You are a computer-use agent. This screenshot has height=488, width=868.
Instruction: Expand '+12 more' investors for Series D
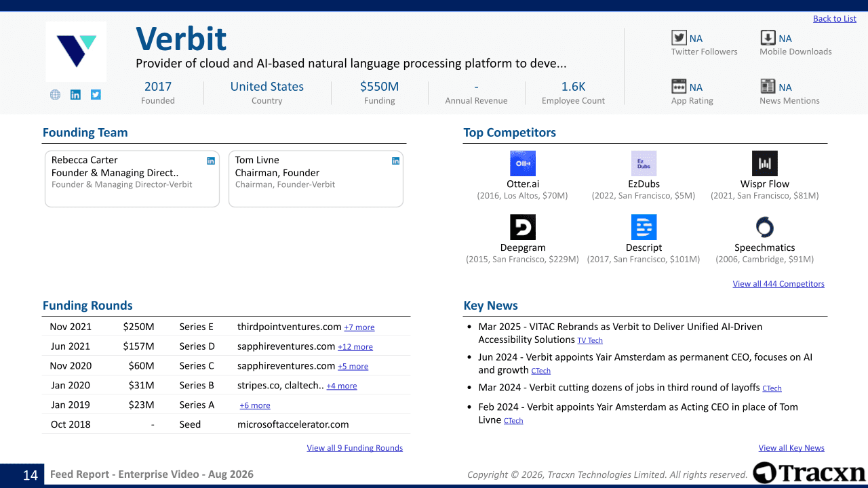[355, 347]
